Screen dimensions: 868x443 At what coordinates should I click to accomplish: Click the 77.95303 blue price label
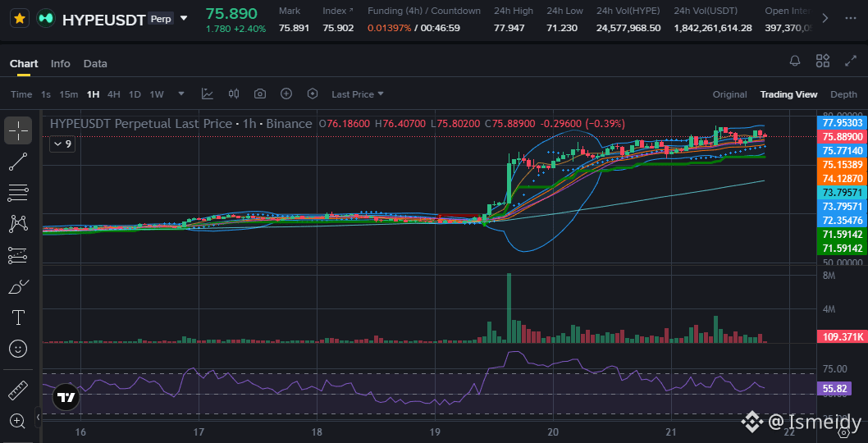[x=843, y=123]
